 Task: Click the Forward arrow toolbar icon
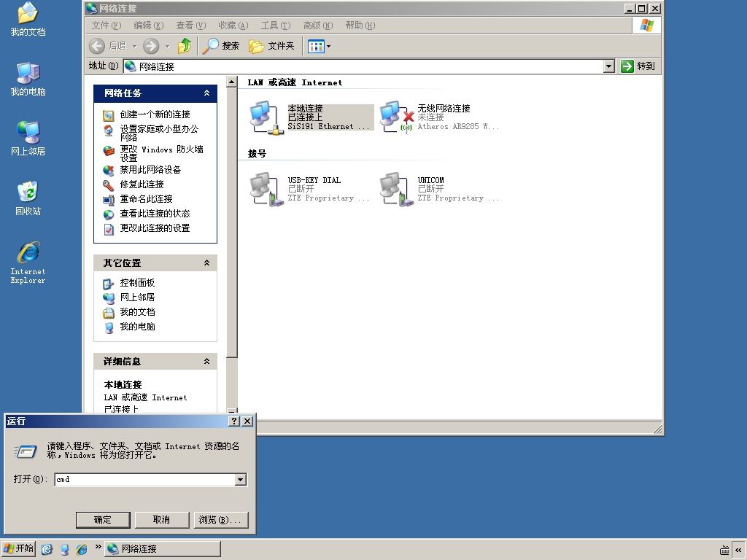click(x=151, y=46)
